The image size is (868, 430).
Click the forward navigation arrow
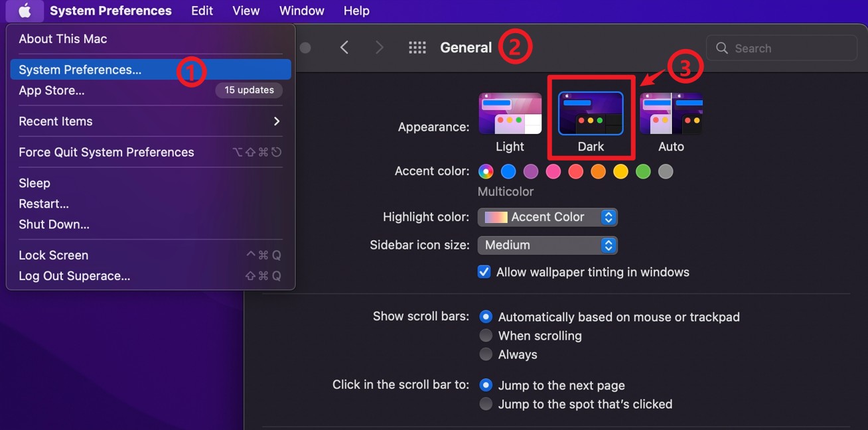point(379,47)
